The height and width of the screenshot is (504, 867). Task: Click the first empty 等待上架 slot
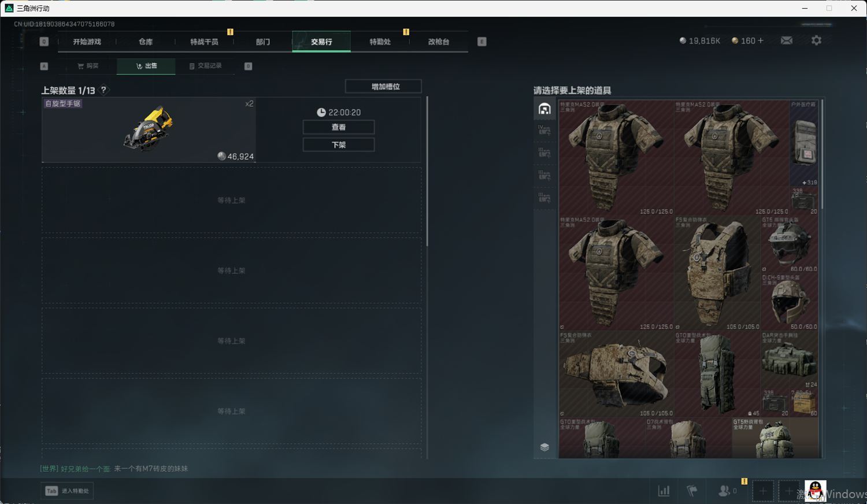coord(231,200)
